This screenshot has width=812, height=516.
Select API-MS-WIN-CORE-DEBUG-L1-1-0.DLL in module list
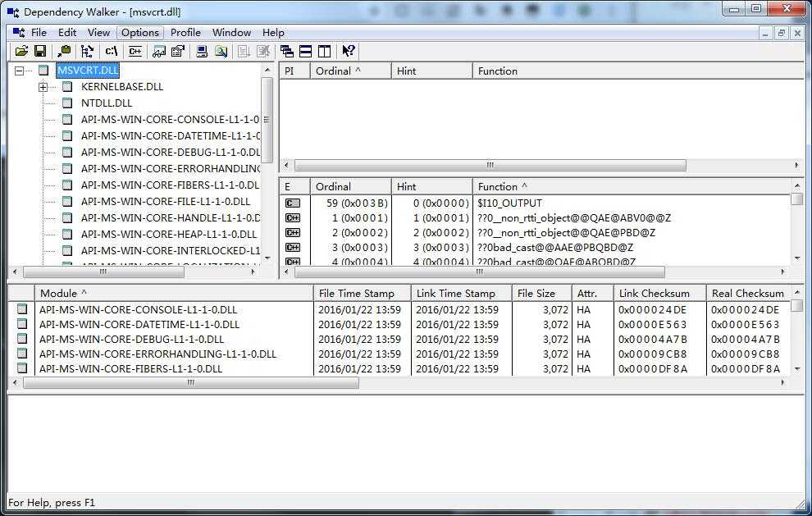point(131,340)
